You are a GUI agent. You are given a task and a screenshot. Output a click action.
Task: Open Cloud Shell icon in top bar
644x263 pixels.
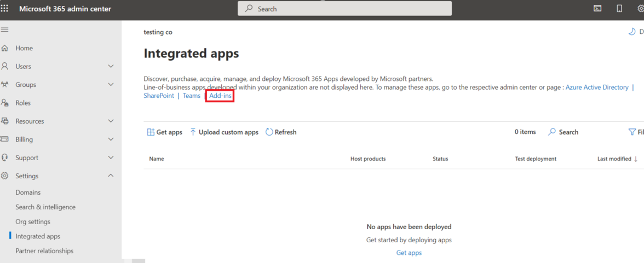click(x=597, y=9)
